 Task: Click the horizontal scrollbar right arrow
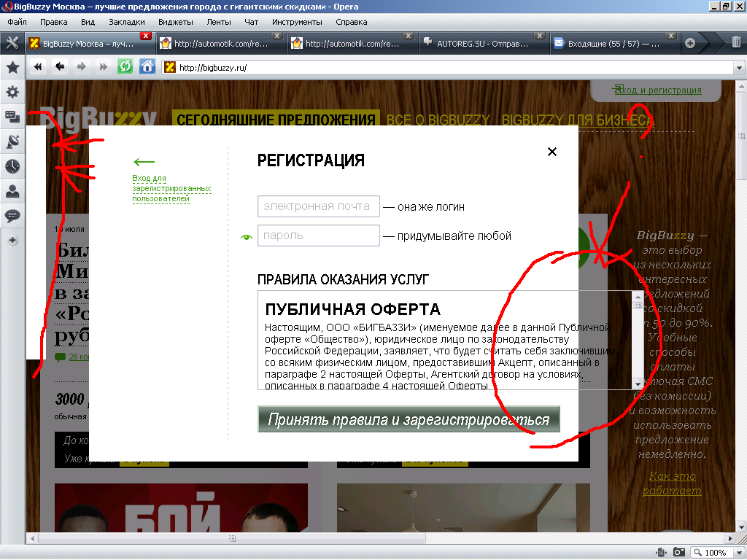pos(730,538)
